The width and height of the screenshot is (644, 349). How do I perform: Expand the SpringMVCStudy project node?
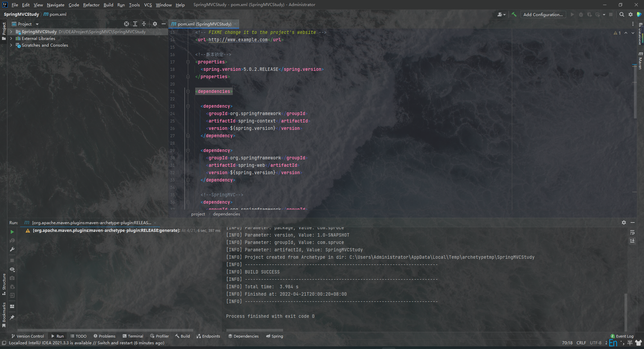[11, 32]
